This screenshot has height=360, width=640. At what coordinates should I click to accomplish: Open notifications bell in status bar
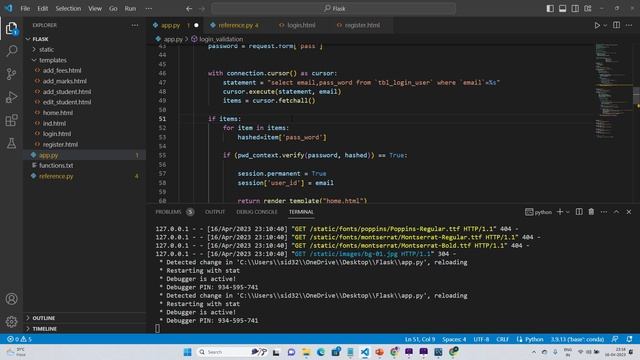pos(629,339)
